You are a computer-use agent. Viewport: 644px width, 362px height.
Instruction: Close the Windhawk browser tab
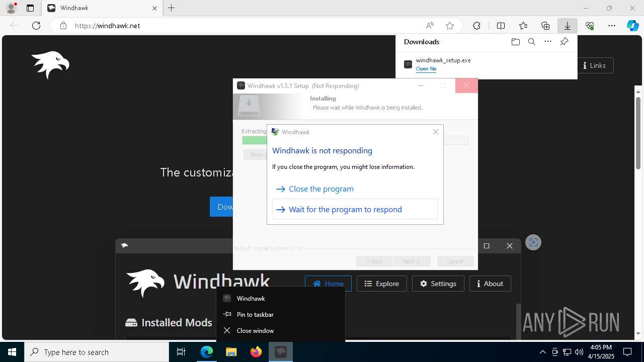[x=154, y=8]
